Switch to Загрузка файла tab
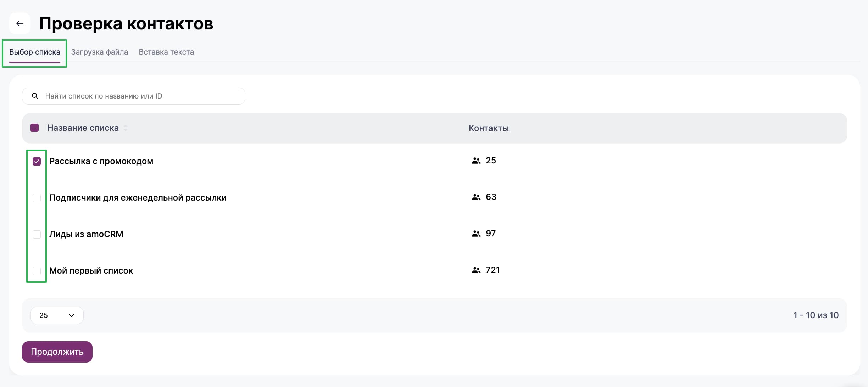This screenshot has height=387, width=868. point(99,52)
